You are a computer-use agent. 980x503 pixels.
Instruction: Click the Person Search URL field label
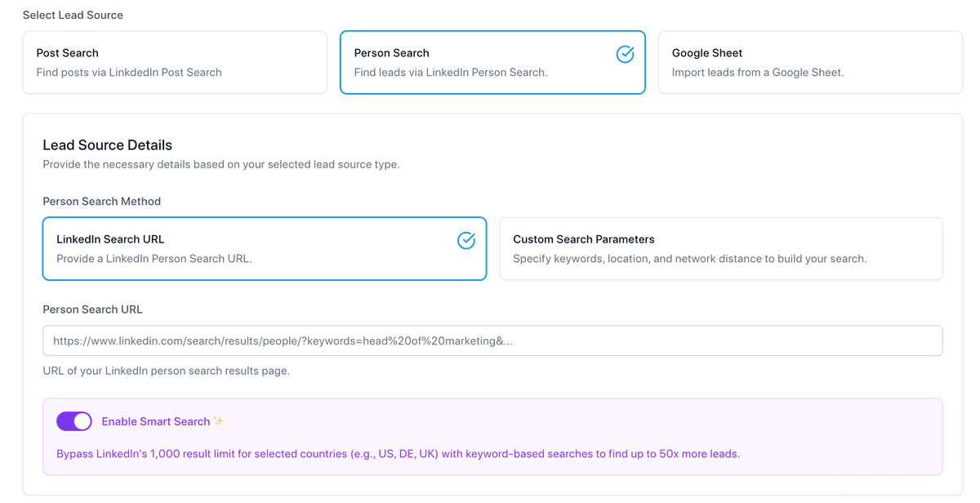click(92, 309)
